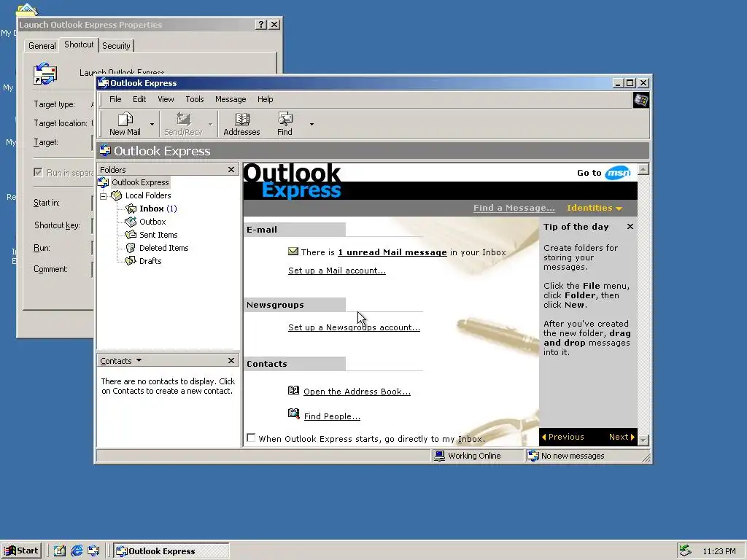Open the Edit menu
Viewport: 747px width, 560px height.
139,99
